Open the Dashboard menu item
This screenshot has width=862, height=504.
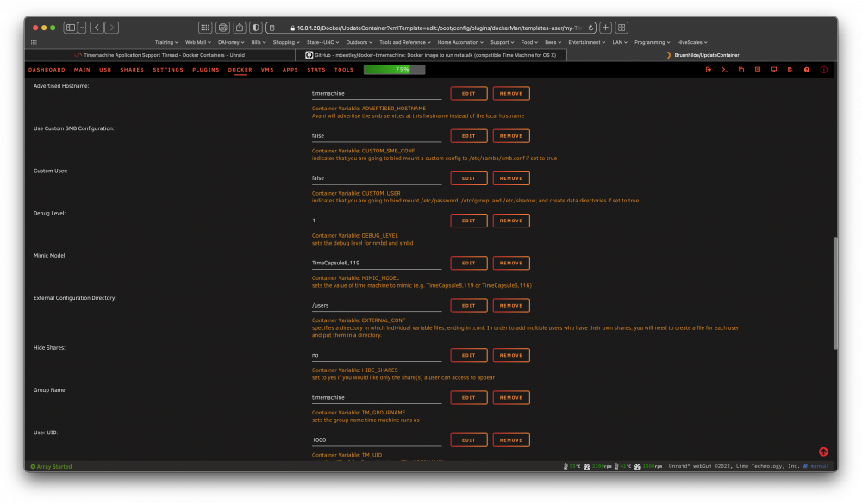pos(47,70)
